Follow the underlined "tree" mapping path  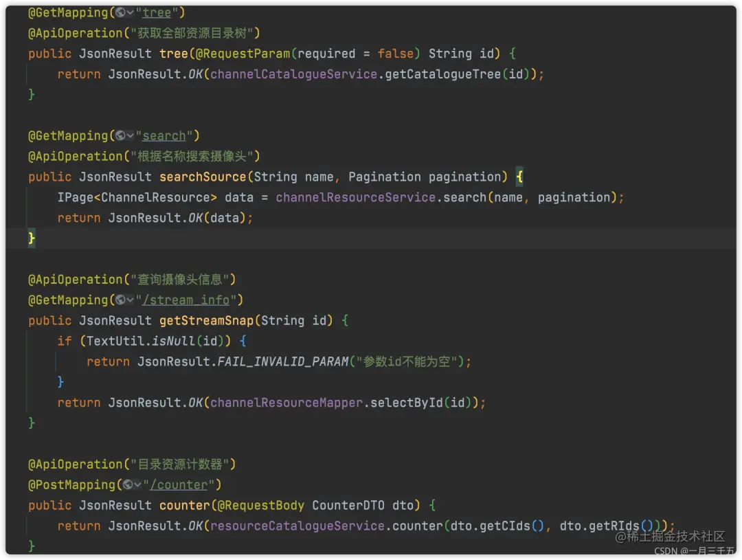tap(157, 13)
